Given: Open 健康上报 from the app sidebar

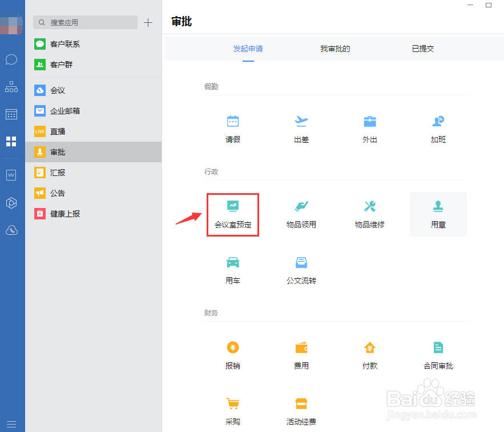Looking at the screenshot, I should click(64, 214).
